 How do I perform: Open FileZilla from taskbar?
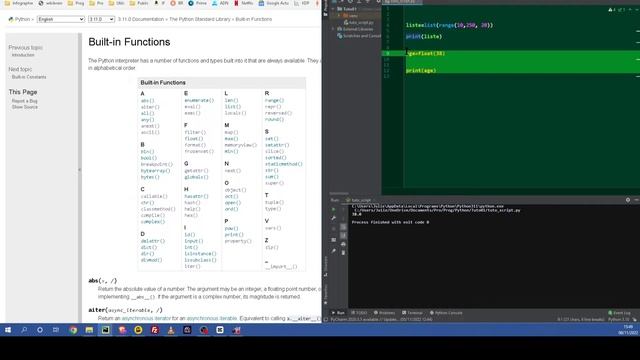pos(155,330)
